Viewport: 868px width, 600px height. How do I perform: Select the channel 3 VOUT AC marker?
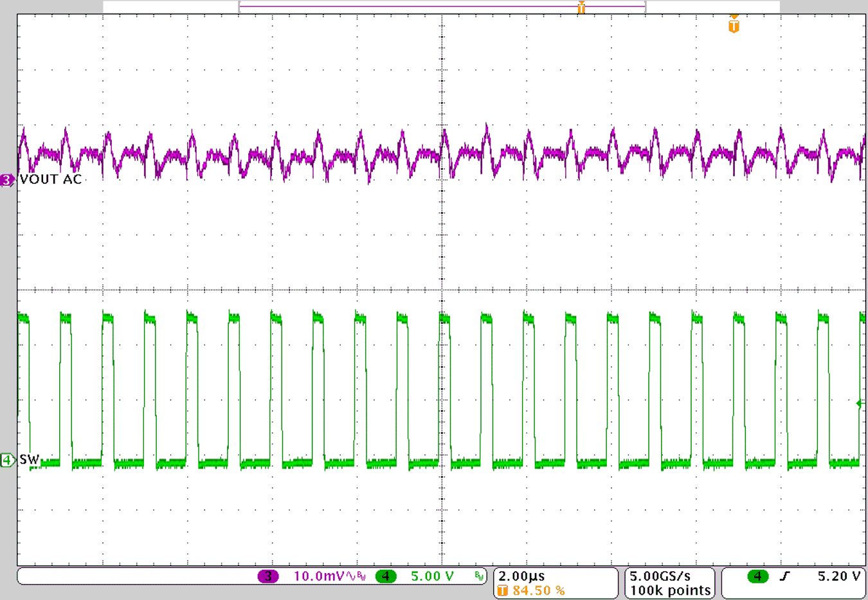[x=5, y=181]
